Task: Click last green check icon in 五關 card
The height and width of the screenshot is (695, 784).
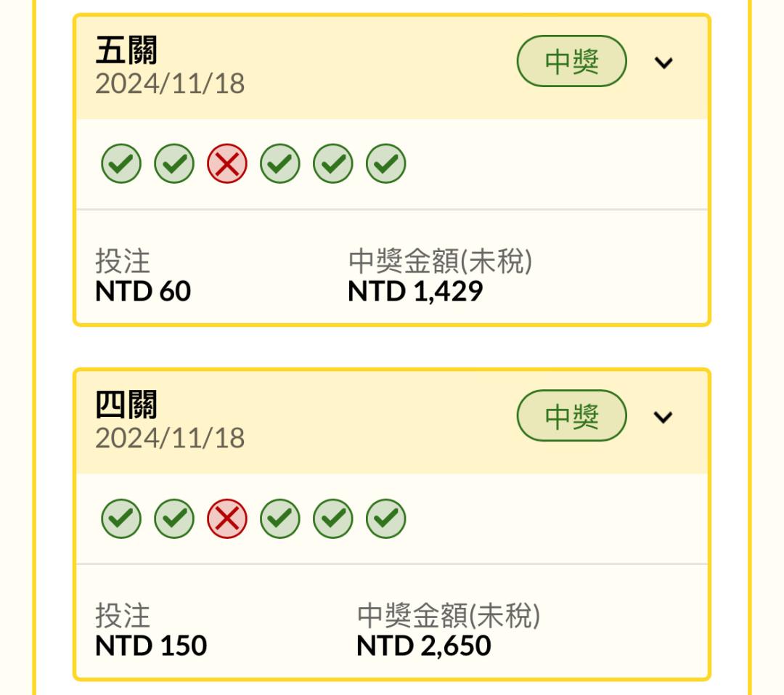Action: [386, 163]
